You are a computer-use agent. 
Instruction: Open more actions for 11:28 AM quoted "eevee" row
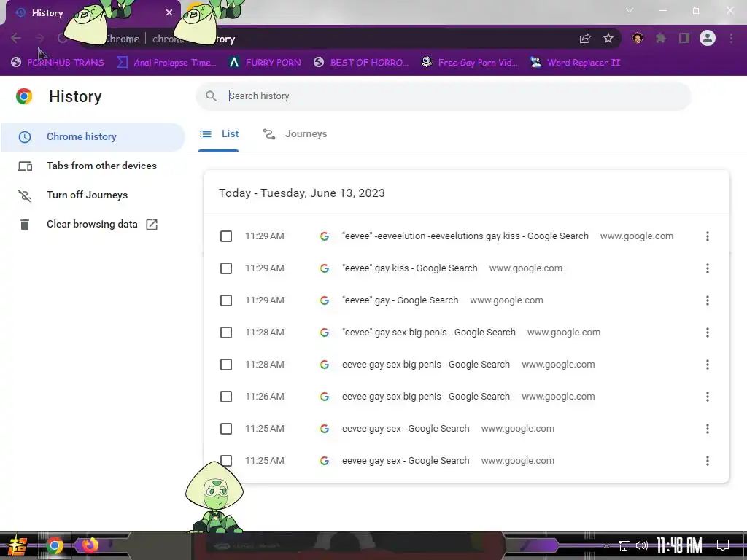[x=708, y=332]
